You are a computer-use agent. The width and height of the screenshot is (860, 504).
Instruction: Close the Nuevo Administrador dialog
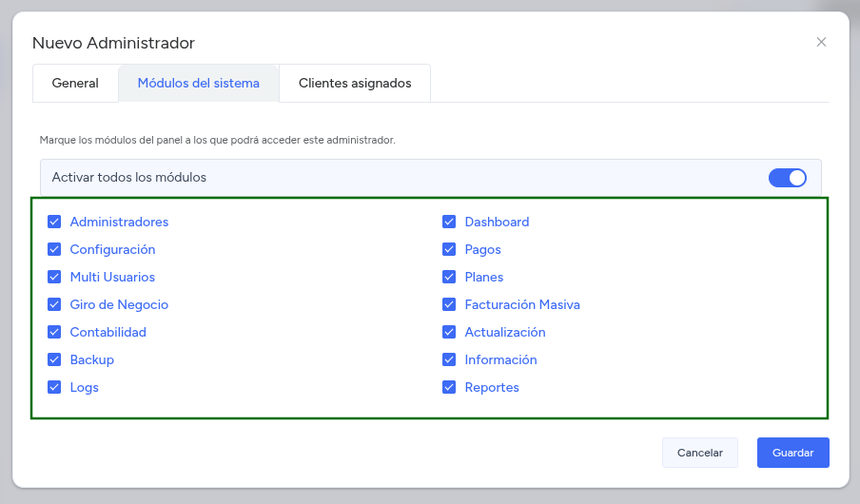click(x=821, y=42)
